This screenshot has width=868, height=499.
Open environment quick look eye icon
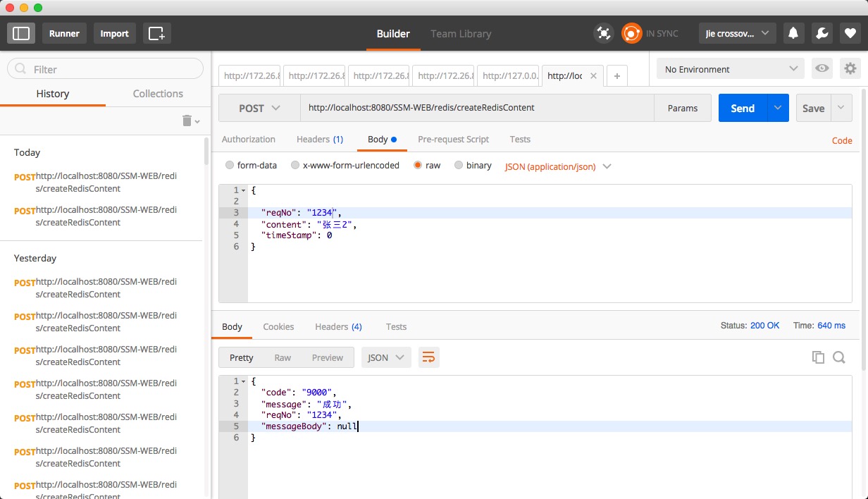[821, 69]
